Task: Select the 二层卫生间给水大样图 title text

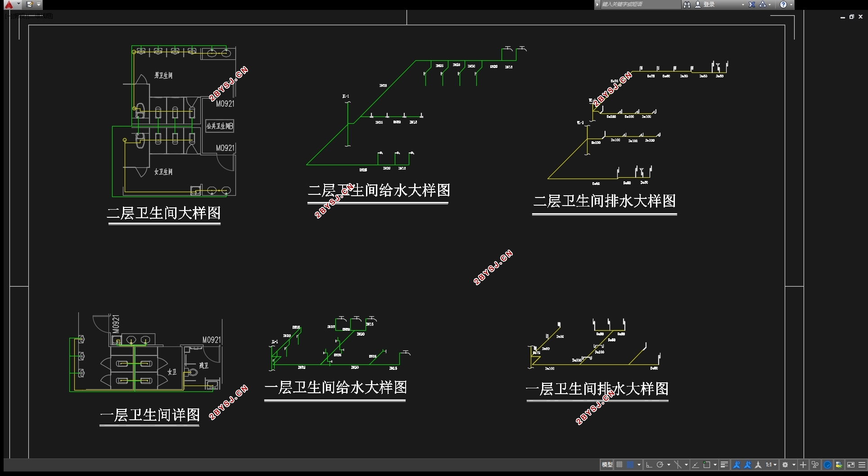Action: 379,190
